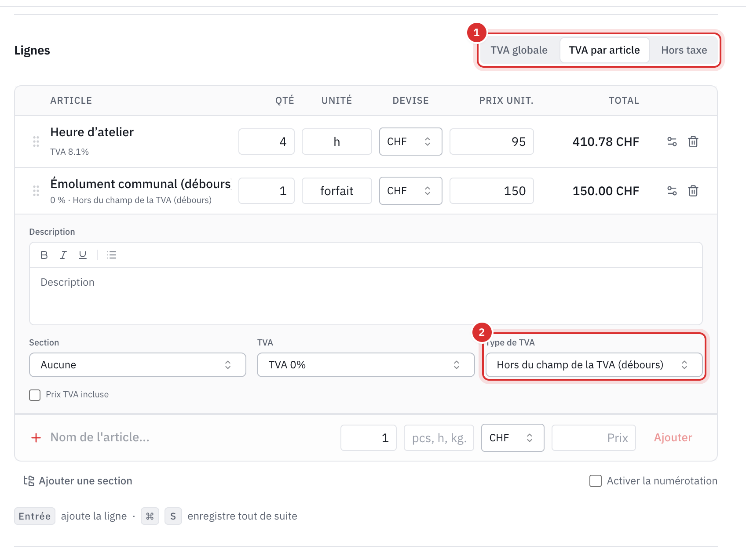Open the Type de TVA dropdown
This screenshot has height=560, width=746.
tap(594, 365)
